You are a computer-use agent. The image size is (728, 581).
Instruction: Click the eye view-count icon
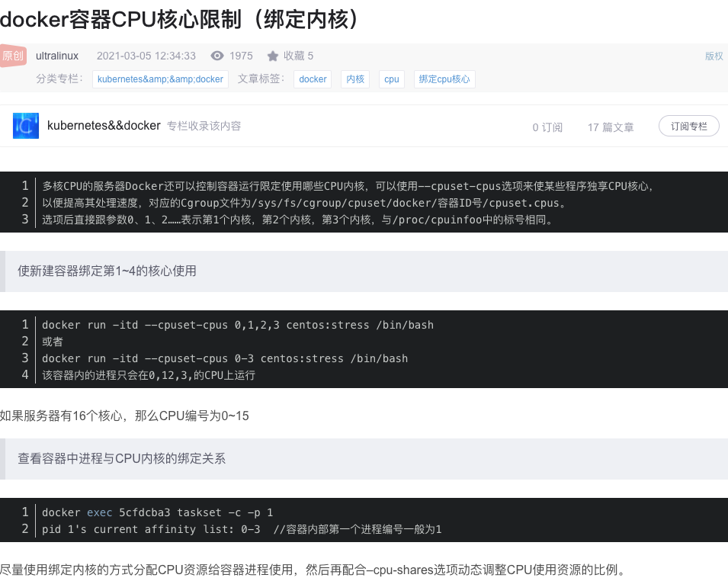216,56
